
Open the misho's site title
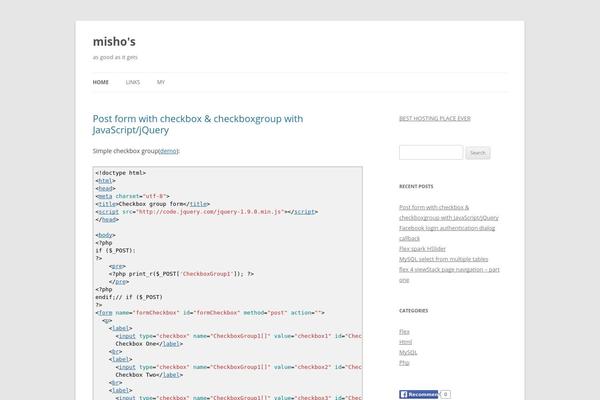114,41
